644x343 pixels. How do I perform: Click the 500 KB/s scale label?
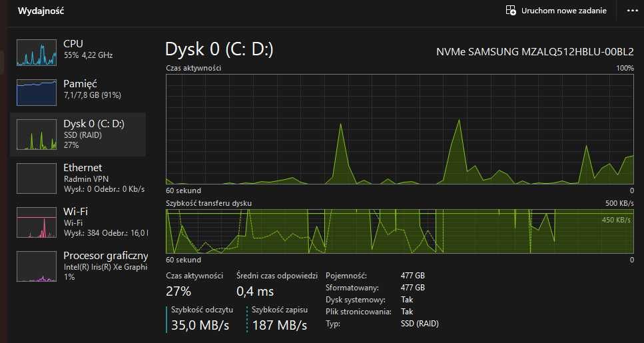click(619, 203)
